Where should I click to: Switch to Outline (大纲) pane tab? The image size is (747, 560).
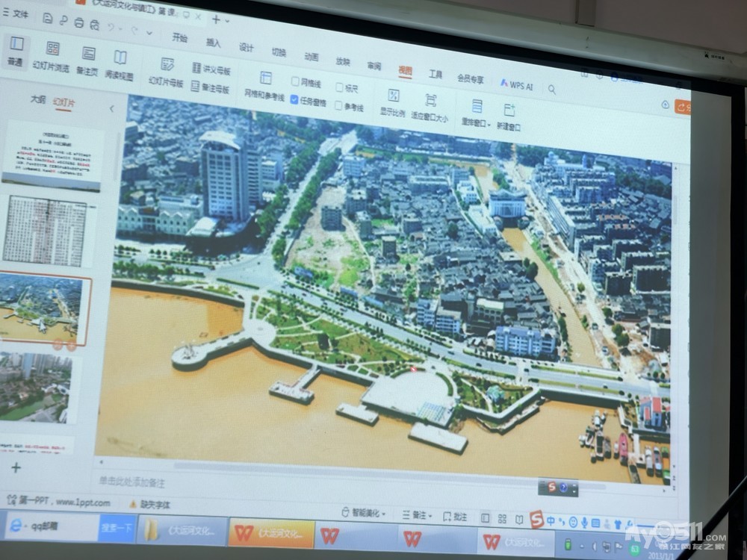(37, 99)
